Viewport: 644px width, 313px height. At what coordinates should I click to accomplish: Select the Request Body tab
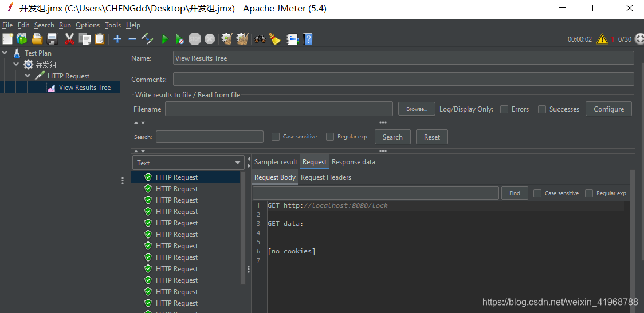pos(275,177)
